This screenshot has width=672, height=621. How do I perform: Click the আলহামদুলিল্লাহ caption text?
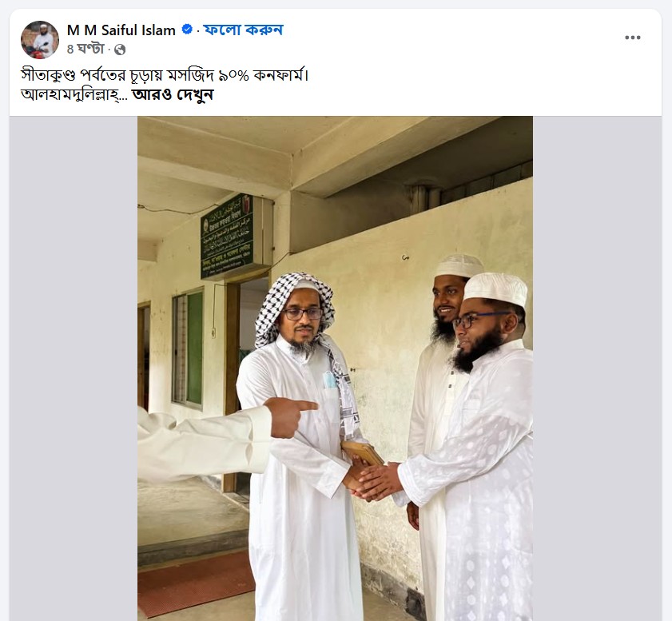74,95
